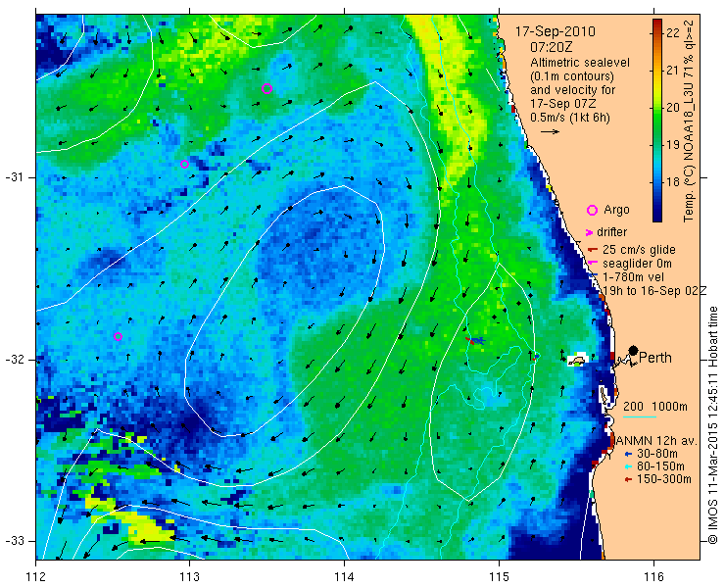
Task: Click the drifter legend symbol
Action: (x=590, y=232)
